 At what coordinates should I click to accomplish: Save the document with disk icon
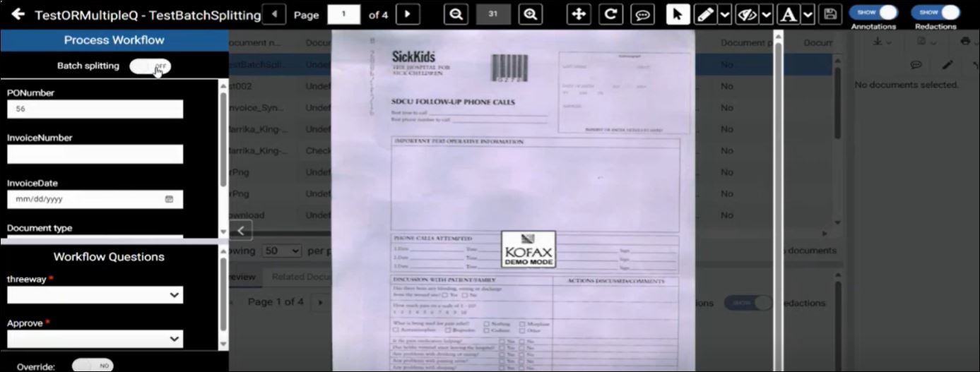(x=830, y=14)
